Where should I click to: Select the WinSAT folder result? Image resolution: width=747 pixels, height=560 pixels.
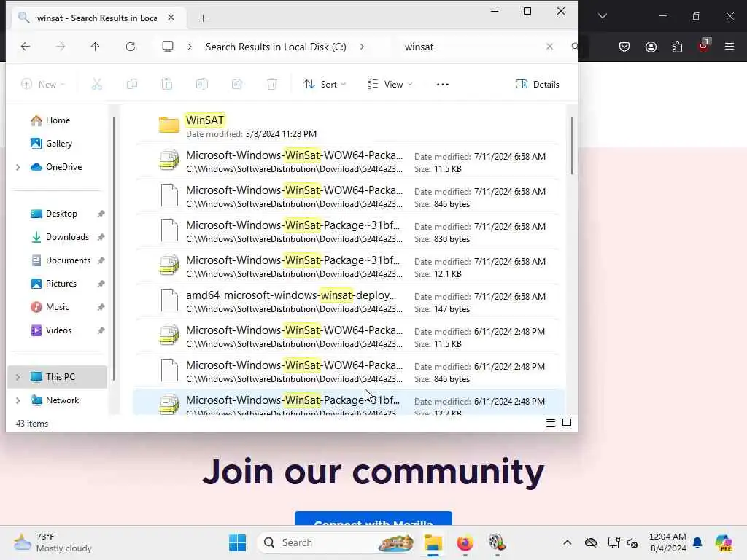[x=347, y=126]
